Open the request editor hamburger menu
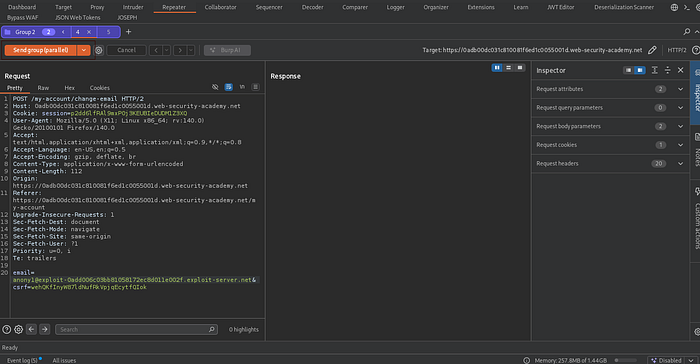The image size is (700, 364). pos(255,87)
